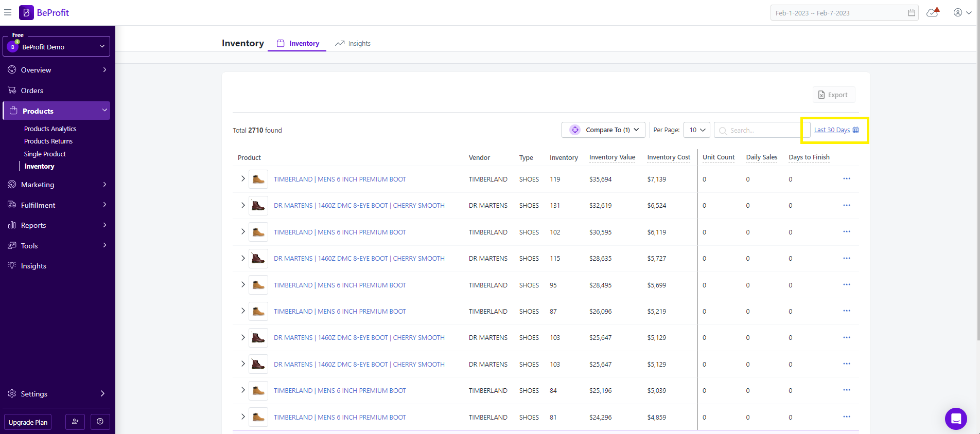The width and height of the screenshot is (980, 434).
Task: Open Single Product submenu item
Action: click(45, 154)
